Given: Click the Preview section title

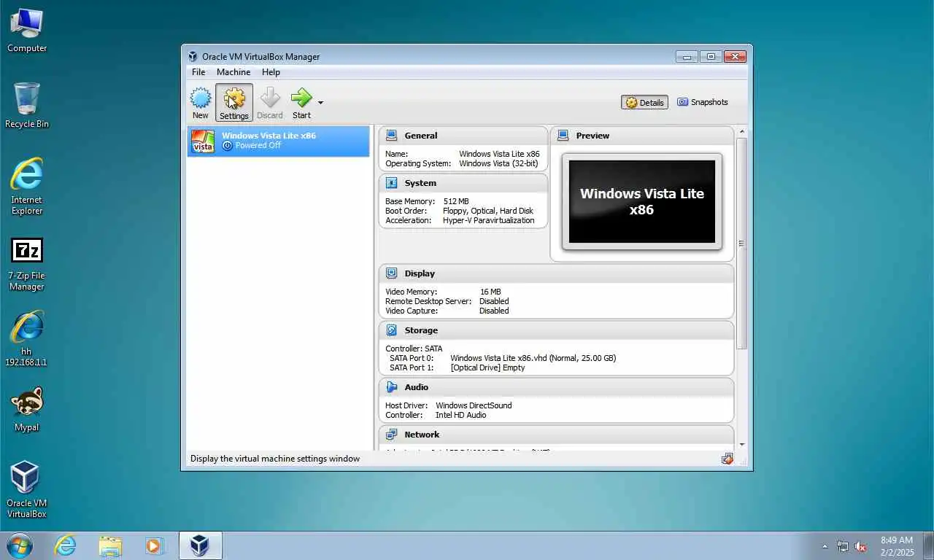Looking at the screenshot, I should coord(593,136).
